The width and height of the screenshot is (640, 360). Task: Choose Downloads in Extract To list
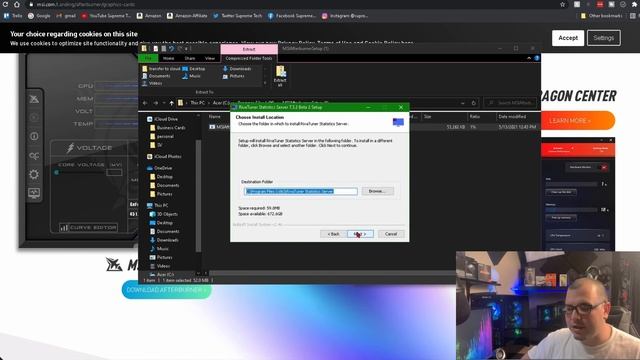click(x=237, y=69)
